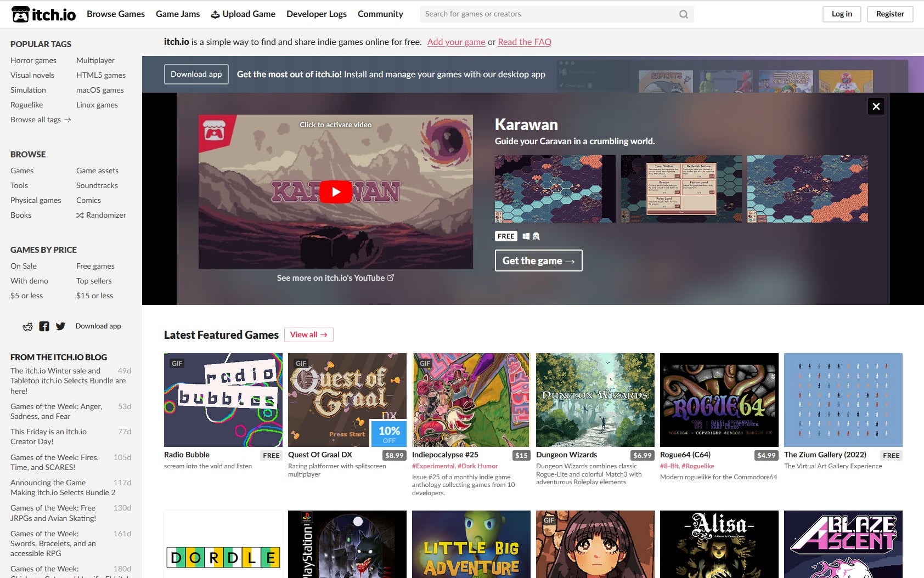Open the Indiepocalypse #25 cover
The height and width of the screenshot is (578, 924).
(x=471, y=400)
